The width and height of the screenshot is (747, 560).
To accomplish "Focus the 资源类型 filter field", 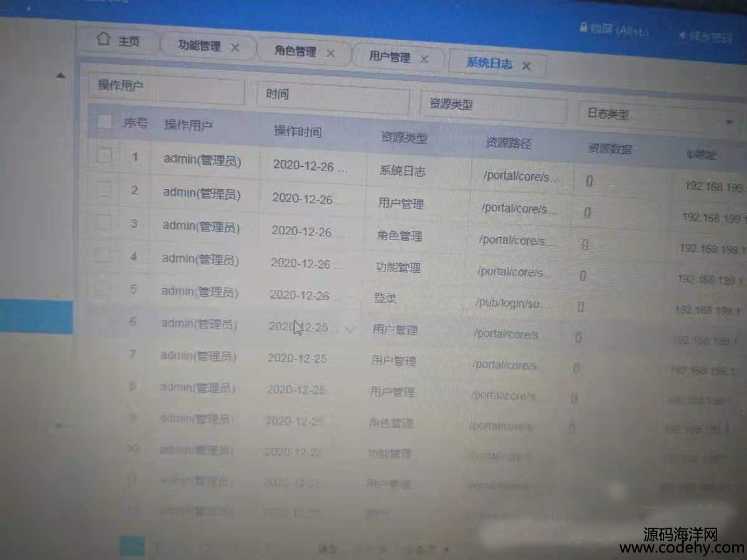I will click(x=494, y=107).
